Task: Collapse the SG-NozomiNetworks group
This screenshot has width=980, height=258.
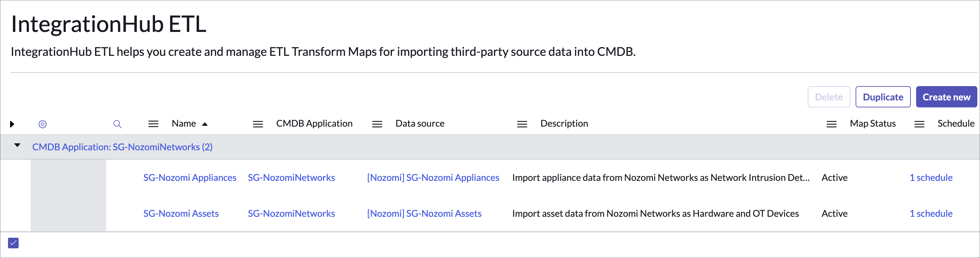Action: click(x=17, y=145)
